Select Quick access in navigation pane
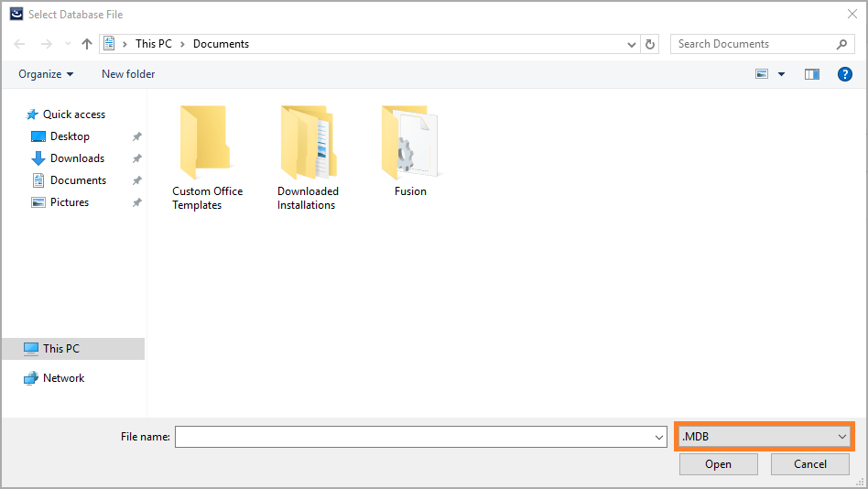Image resolution: width=868 pixels, height=489 pixels. tap(67, 114)
